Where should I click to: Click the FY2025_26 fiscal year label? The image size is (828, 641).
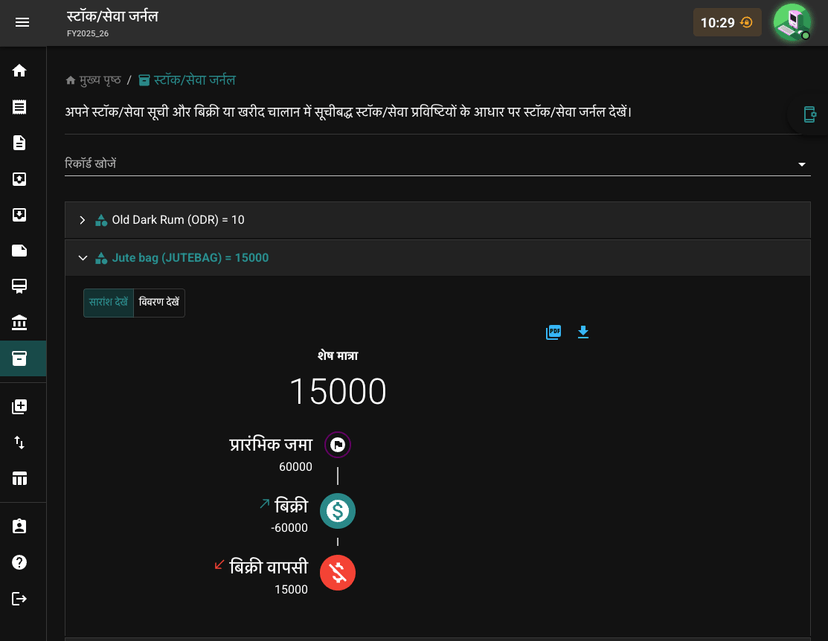88,33
